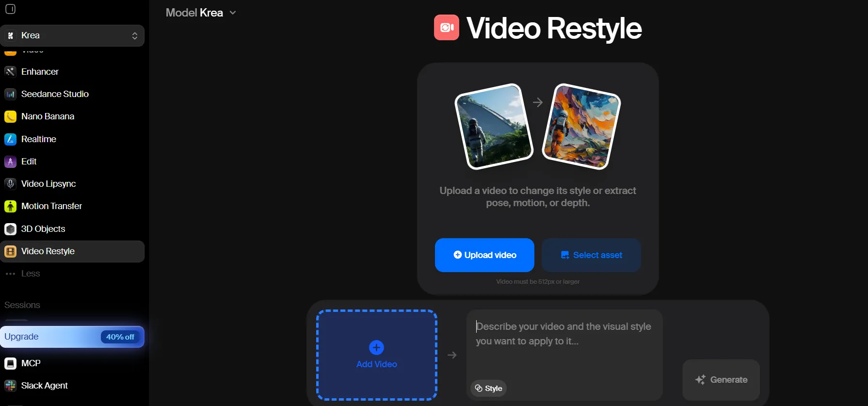Click the 40% off badge
Image resolution: width=868 pixels, height=406 pixels.
click(x=120, y=337)
